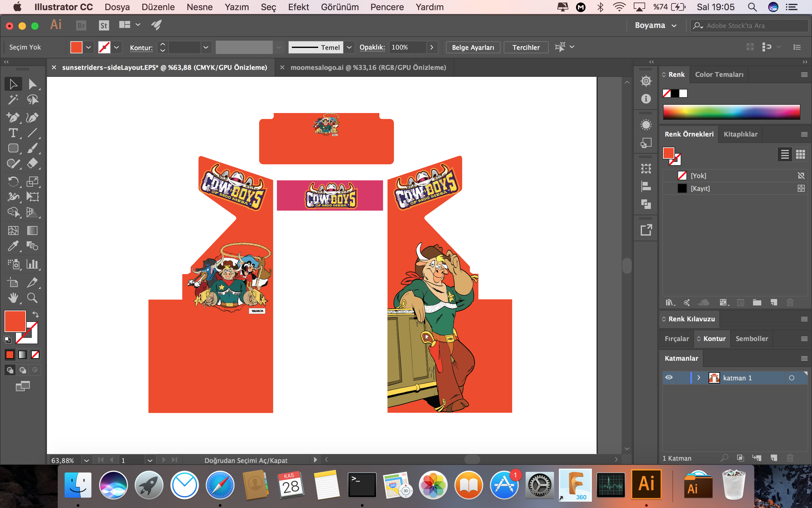Toggle visibility of katman 1 layer
812x508 pixels.
point(669,378)
